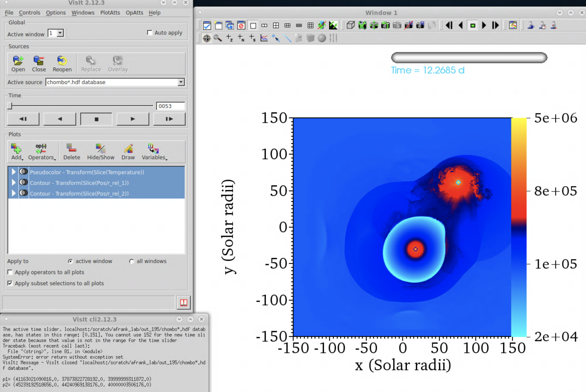Expand the Pseudocolor Temperature plot
Viewport: 586px width, 392px height.
pos(13,172)
